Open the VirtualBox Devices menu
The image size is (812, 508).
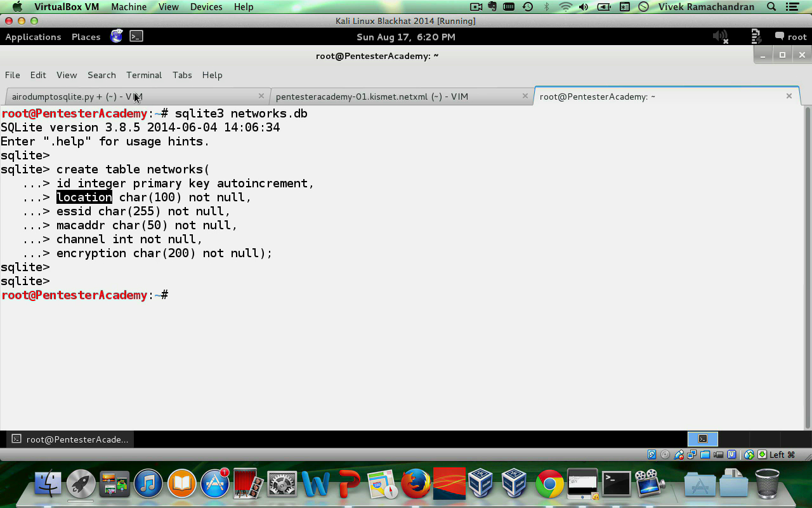tap(206, 7)
